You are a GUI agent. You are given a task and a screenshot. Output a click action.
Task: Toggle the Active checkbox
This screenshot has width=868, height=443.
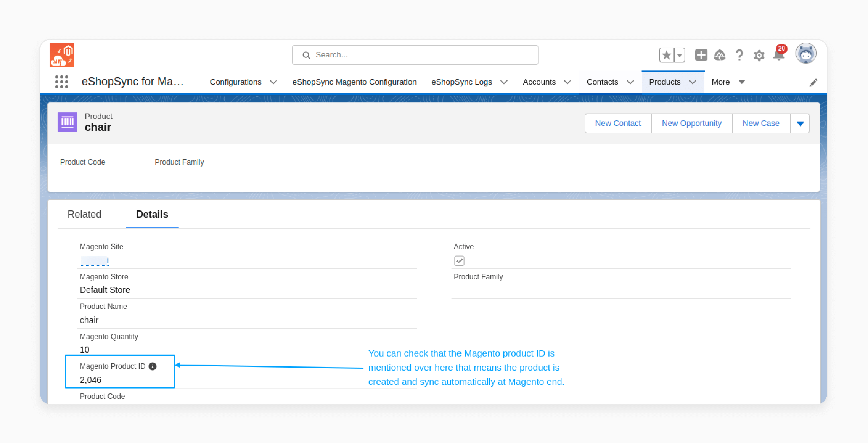pyautogui.click(x=459, y=261)
